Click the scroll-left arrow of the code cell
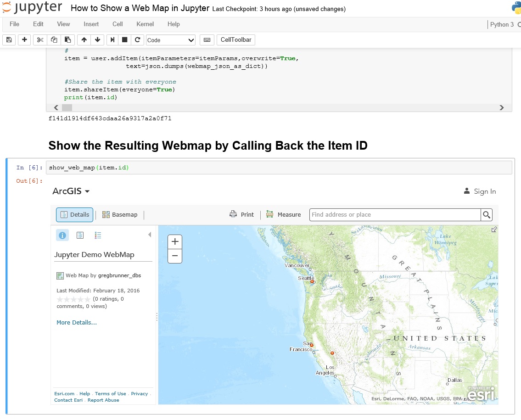 (56, 108)
